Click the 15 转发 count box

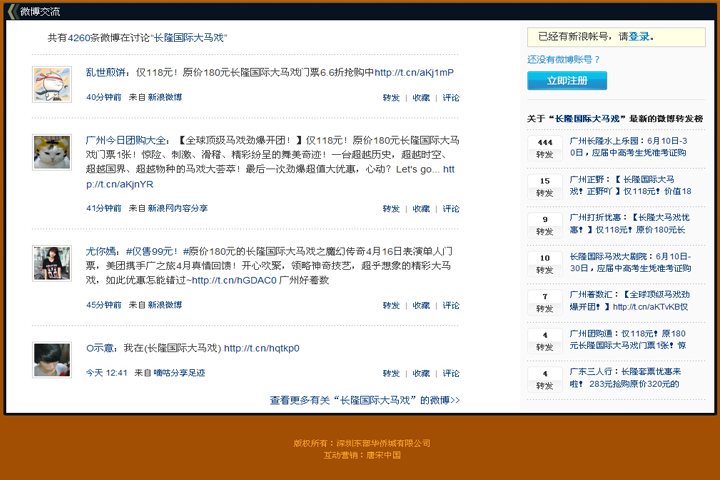coord(545,186)
